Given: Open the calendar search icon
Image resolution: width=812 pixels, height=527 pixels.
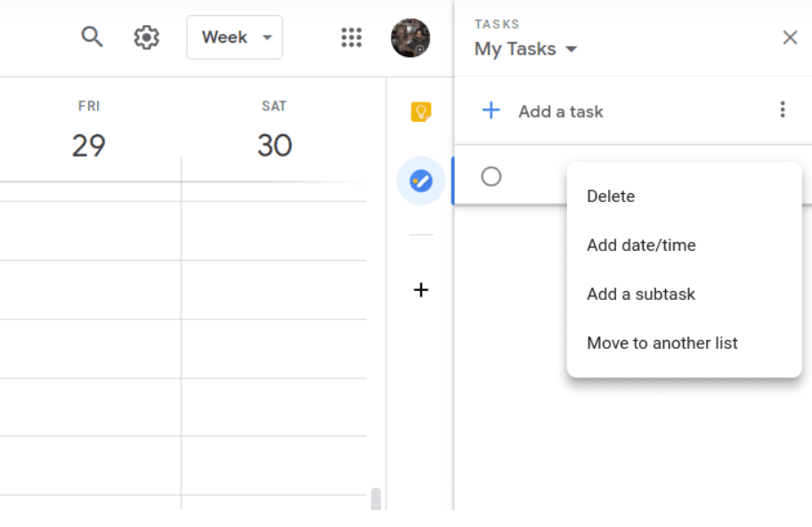Looking at the screenshot, I should (92, 37).
